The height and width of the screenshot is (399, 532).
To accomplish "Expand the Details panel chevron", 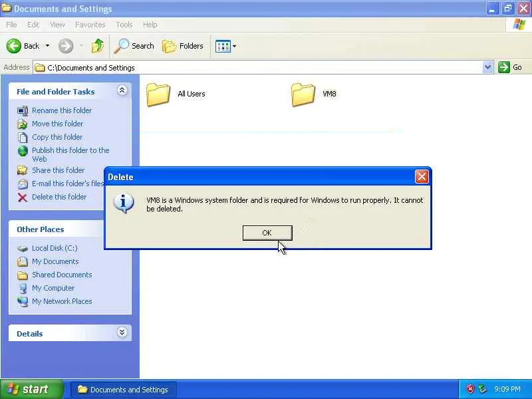I will [x=122, y=332].
